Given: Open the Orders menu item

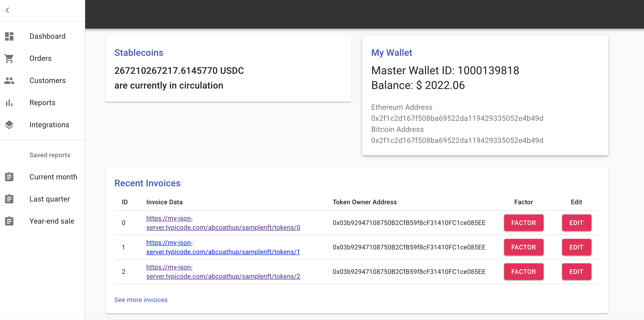Looking at the screenshot, I should 41,58.
